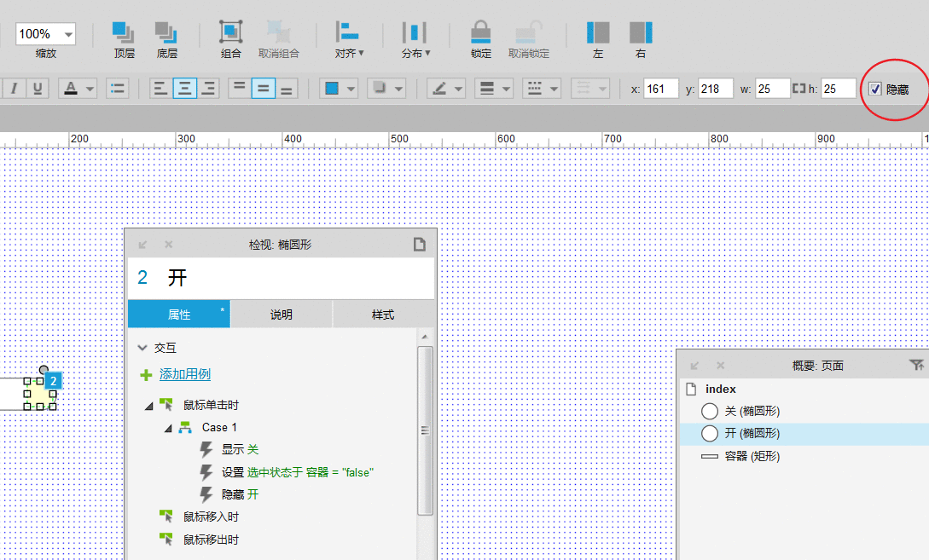Toggle the keep aspect ratio icon
The image size is (929, 560).
pos(798,88)
